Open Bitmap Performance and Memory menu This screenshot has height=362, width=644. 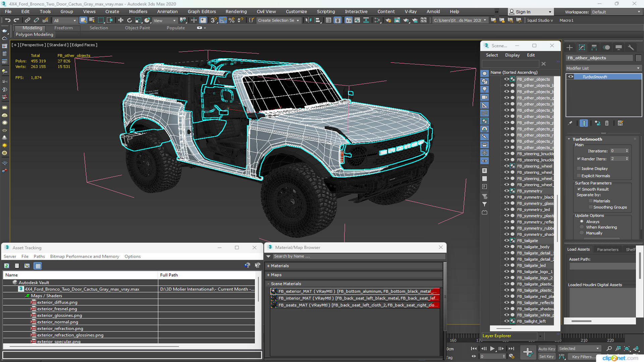tap(85, 256)
